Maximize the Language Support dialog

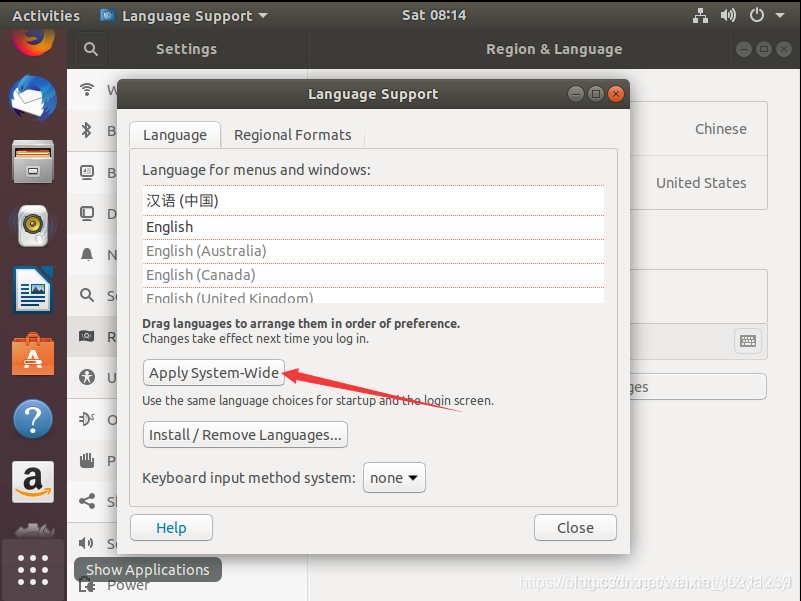click(596, 94)
